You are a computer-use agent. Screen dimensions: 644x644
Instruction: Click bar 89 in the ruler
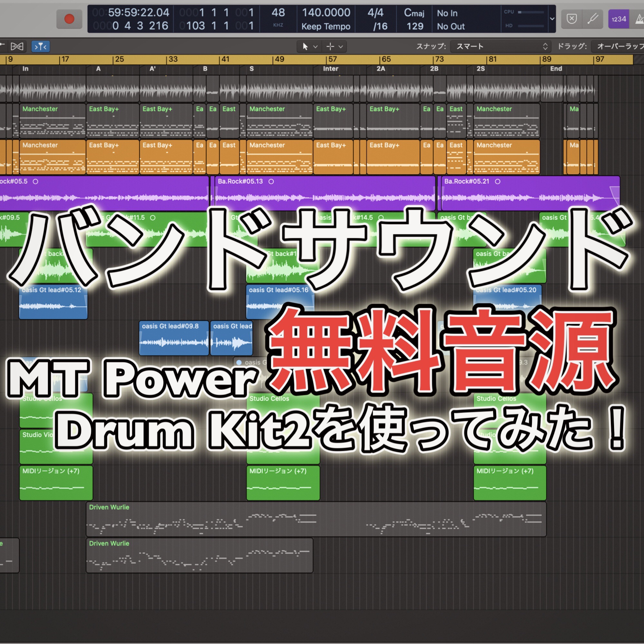tap(546, 59)
